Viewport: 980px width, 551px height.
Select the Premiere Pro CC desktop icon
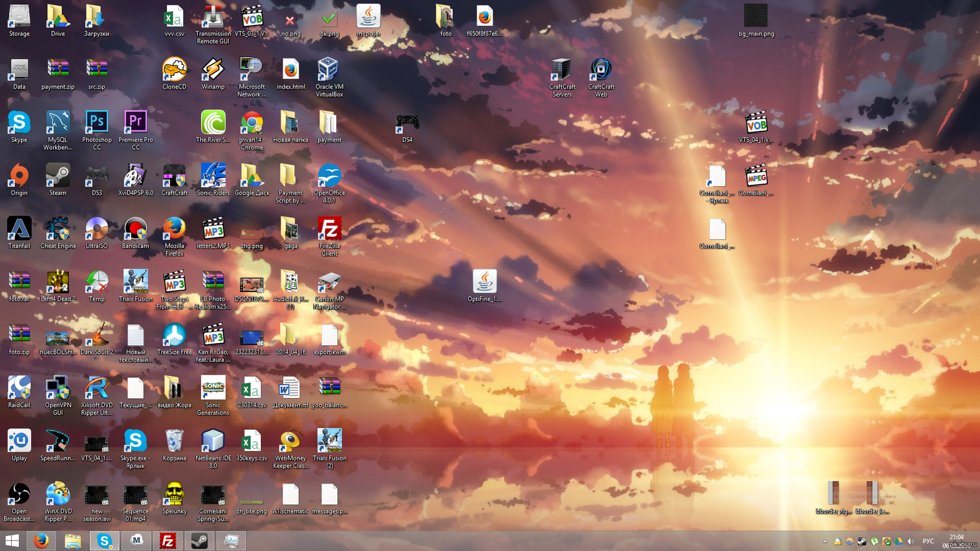click(x=135, y=130)
